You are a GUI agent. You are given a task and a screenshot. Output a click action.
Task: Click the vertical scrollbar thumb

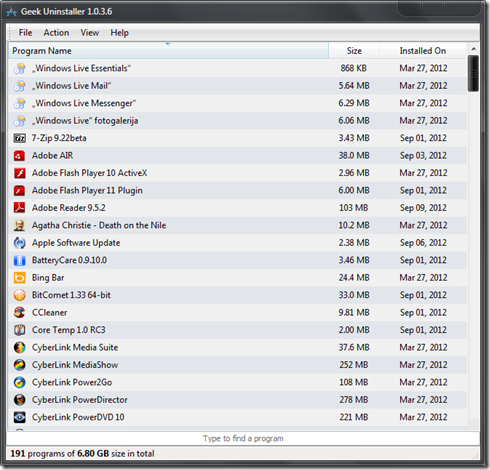473,73
